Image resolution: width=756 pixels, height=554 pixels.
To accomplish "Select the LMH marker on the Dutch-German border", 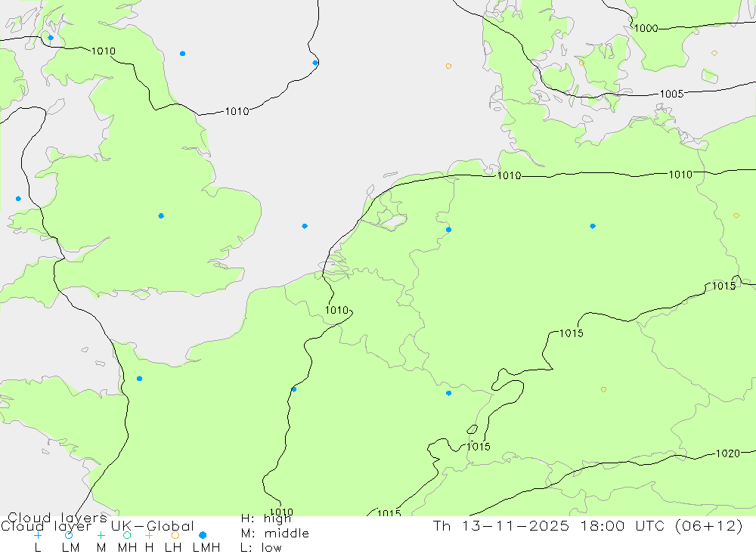I will click(x=448, y=230).
